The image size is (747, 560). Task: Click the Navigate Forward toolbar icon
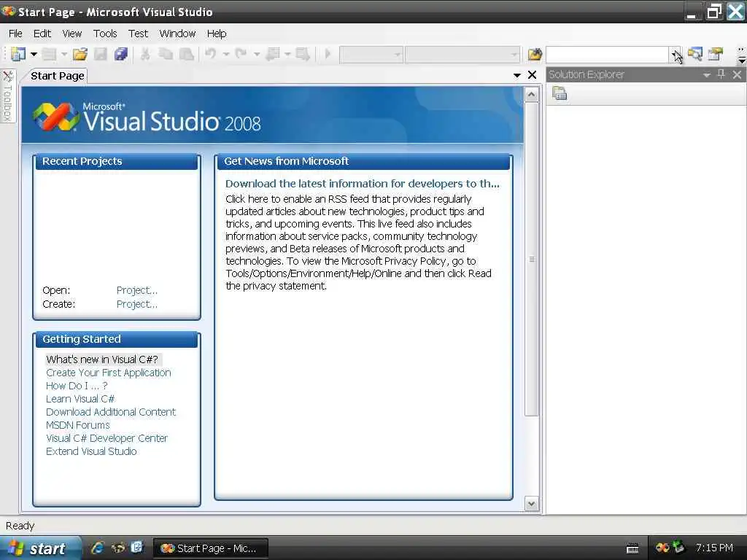(x=303, y=54)
